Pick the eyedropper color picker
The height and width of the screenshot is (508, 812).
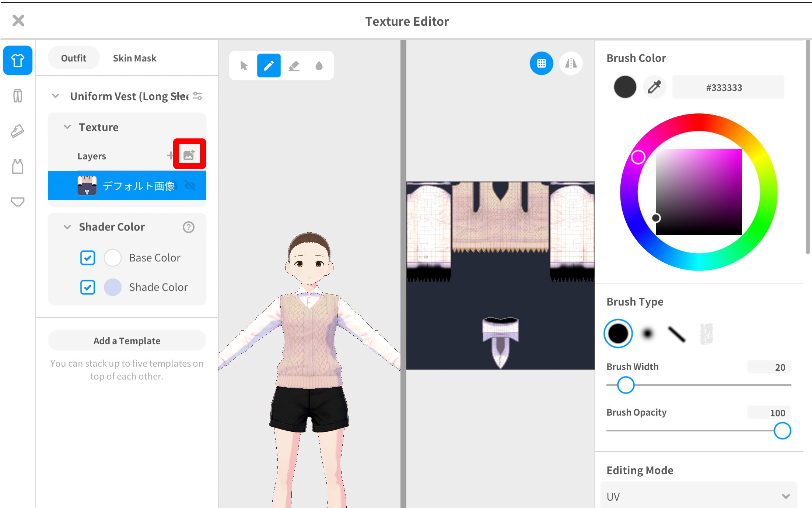coord(654,87)
